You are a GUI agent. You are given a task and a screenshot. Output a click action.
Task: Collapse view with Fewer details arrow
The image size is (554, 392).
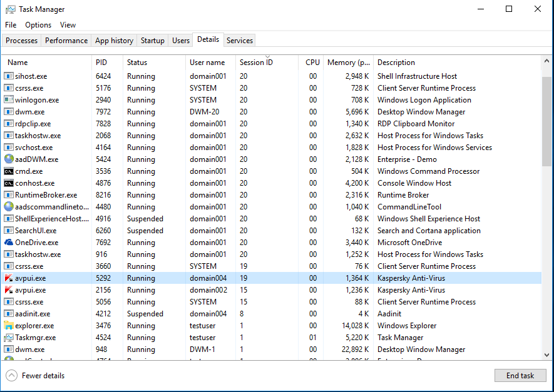pyautogui.click(x=11, y=376)
